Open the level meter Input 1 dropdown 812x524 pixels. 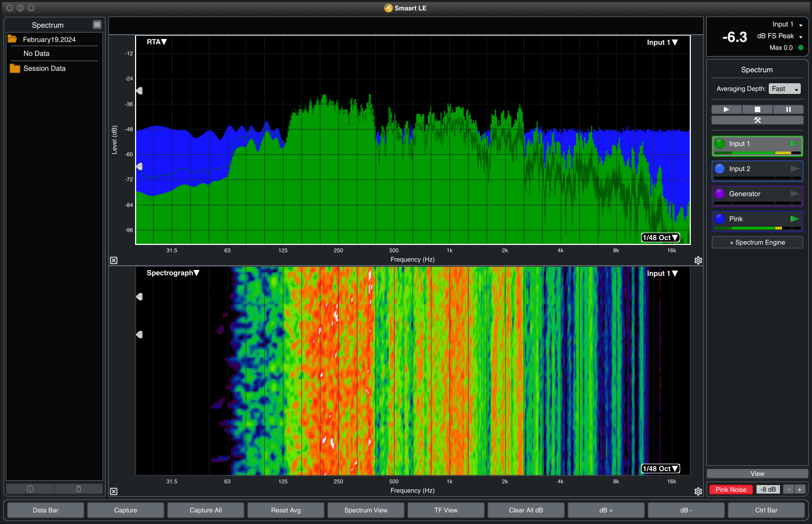click(x=787, y=25)
